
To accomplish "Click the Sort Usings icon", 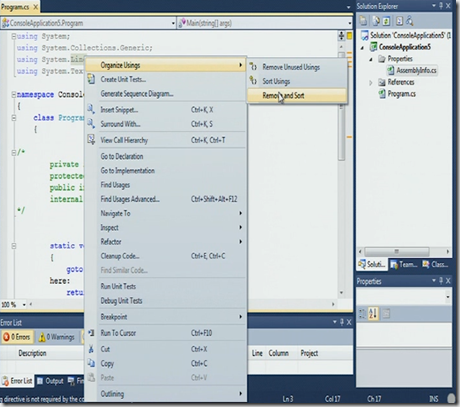I will point(253,81).
